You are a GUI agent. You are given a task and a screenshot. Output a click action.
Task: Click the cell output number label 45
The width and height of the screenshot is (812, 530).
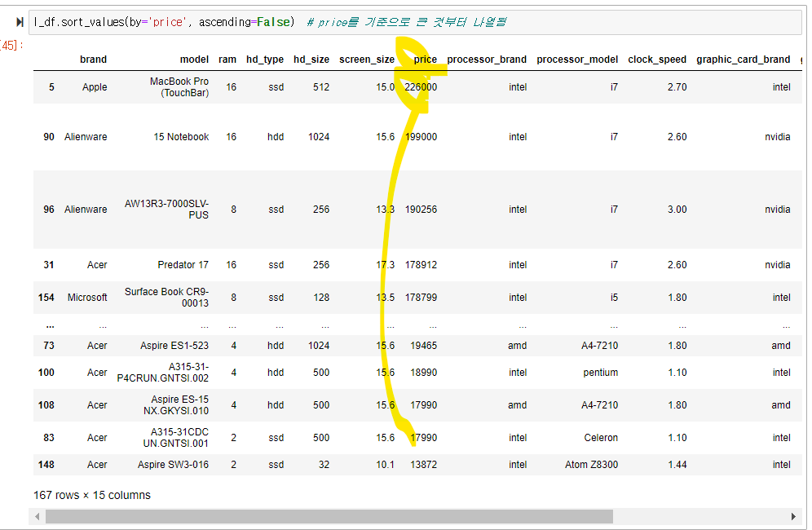(x=11, y=46)
